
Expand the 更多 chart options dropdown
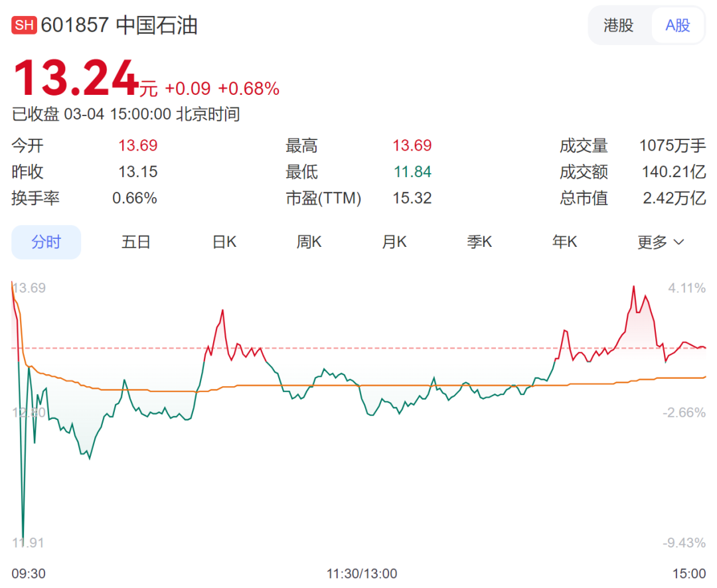coord(661,242)
